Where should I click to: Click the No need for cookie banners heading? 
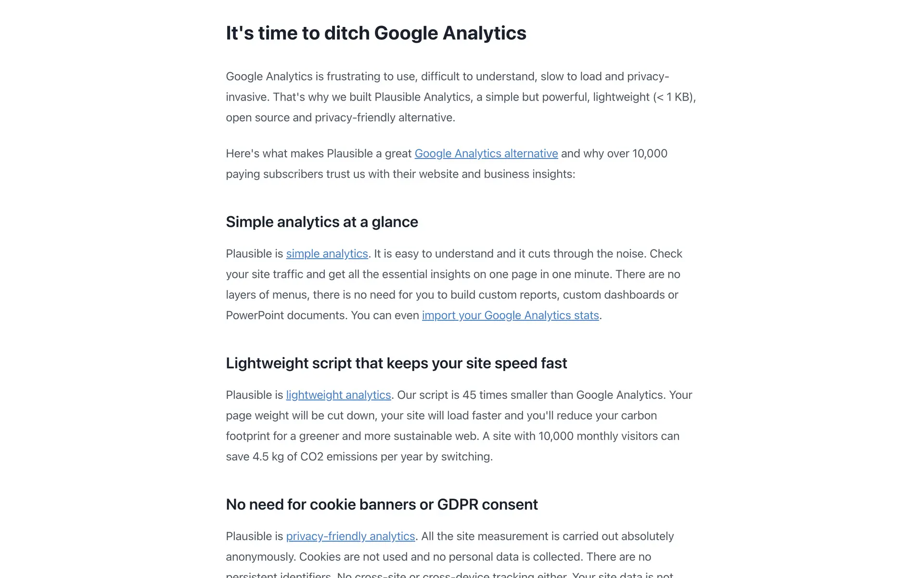coord(382,504)
